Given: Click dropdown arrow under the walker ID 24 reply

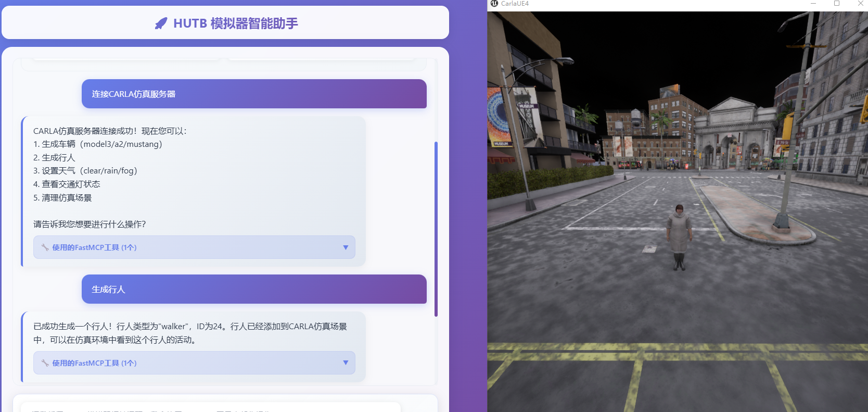Looking at the screenshot, I should click(346, 363).
